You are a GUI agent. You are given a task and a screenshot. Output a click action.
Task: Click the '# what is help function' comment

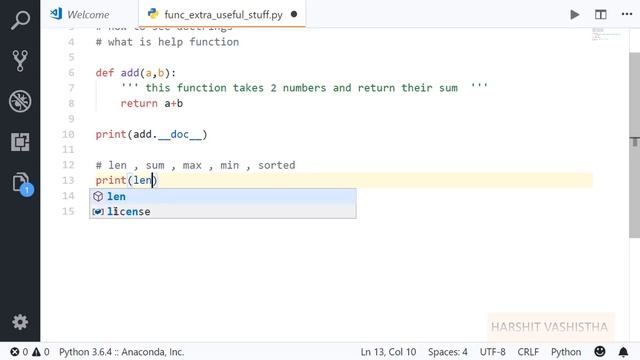coord(167,42)
